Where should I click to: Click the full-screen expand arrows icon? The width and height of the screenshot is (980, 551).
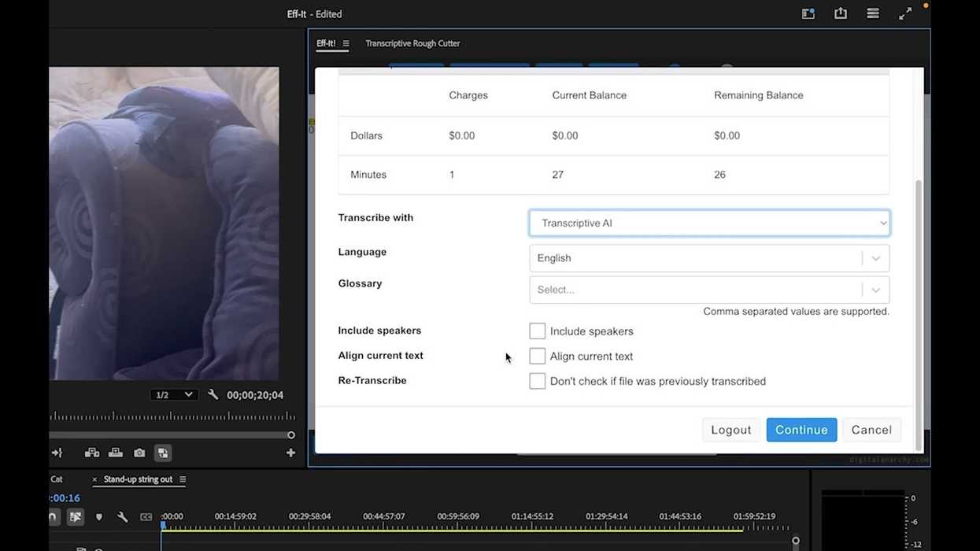click(905, 13)
